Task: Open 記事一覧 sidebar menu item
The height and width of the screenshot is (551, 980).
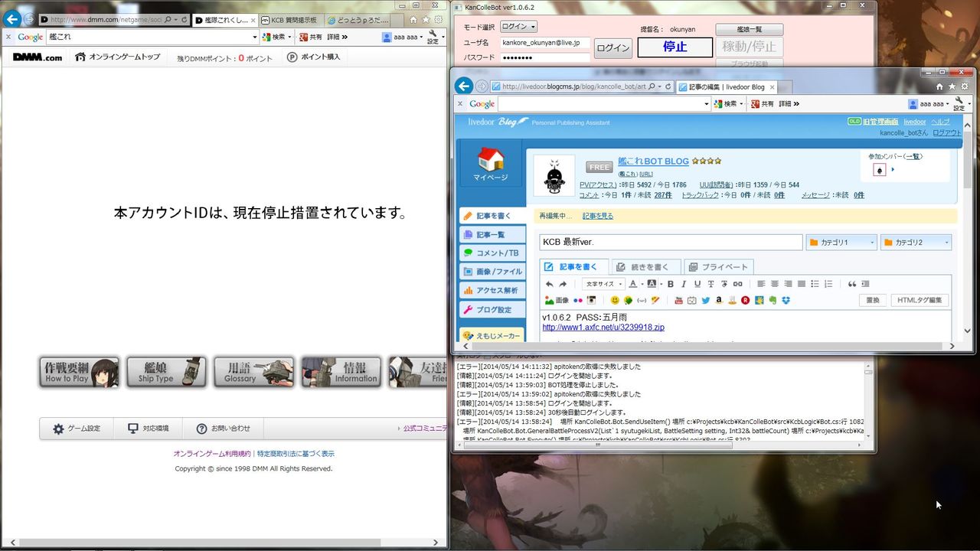Action: (x=493, y=234)
